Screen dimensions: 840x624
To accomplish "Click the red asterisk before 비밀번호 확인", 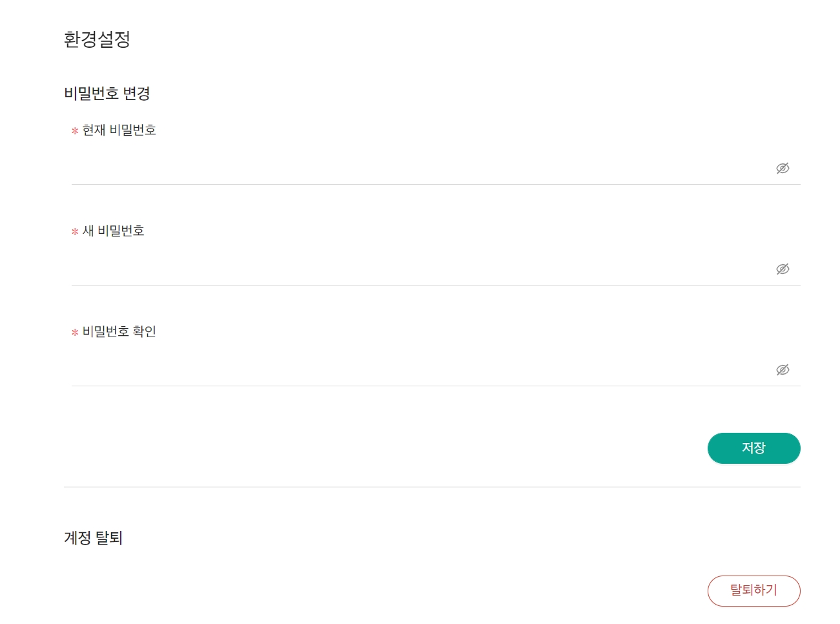I will tap(75, 333).
